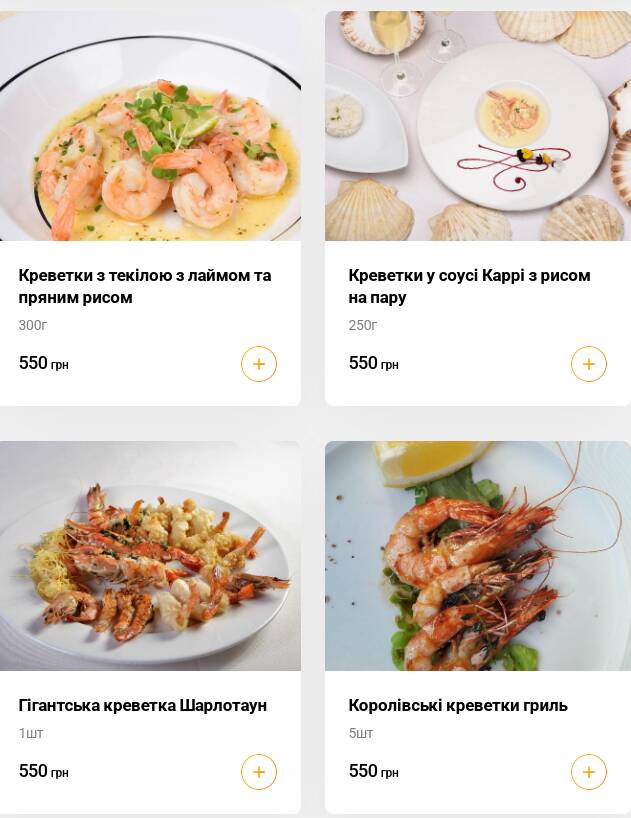This screenshot has height=818, width=631.
Task: Open photo of grilled king shrimp with lemon
Action: tap(478, 556)
